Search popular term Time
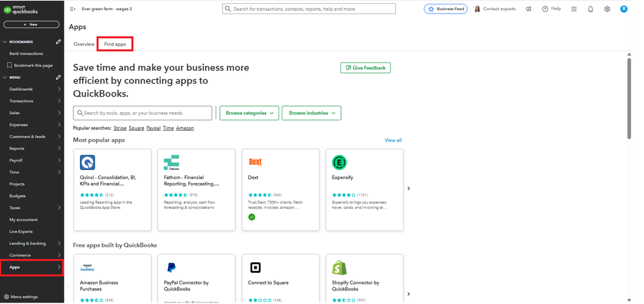Image resolution: width=644 pixels, height=304 pixels. click(168, 128)
